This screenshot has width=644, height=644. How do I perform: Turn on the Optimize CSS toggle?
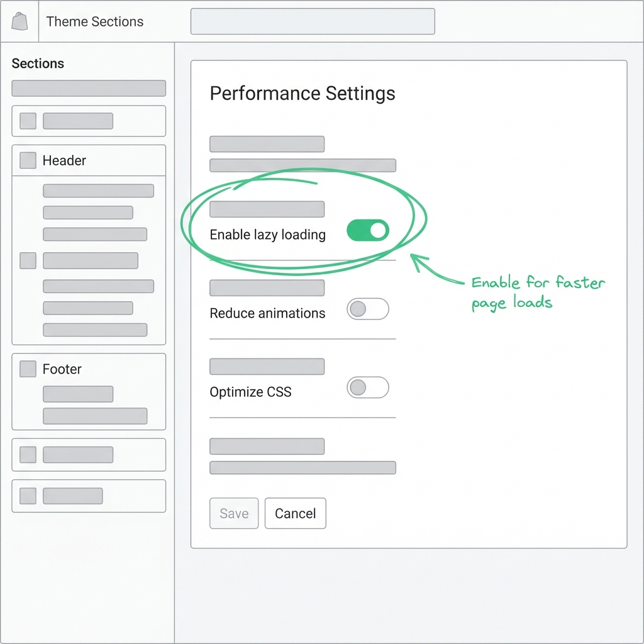(367, 387)
